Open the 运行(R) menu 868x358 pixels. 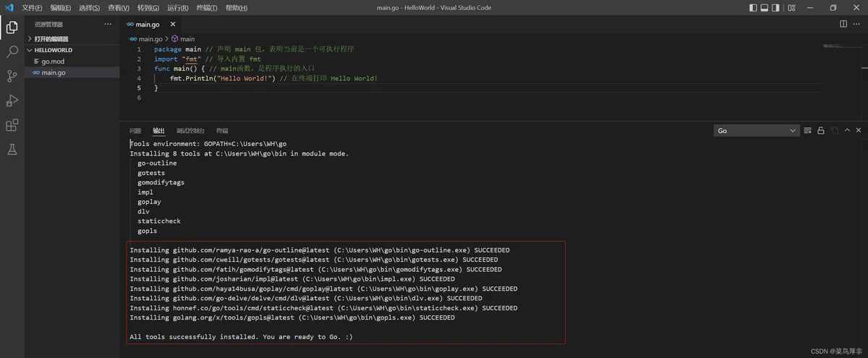click(178, 8)
